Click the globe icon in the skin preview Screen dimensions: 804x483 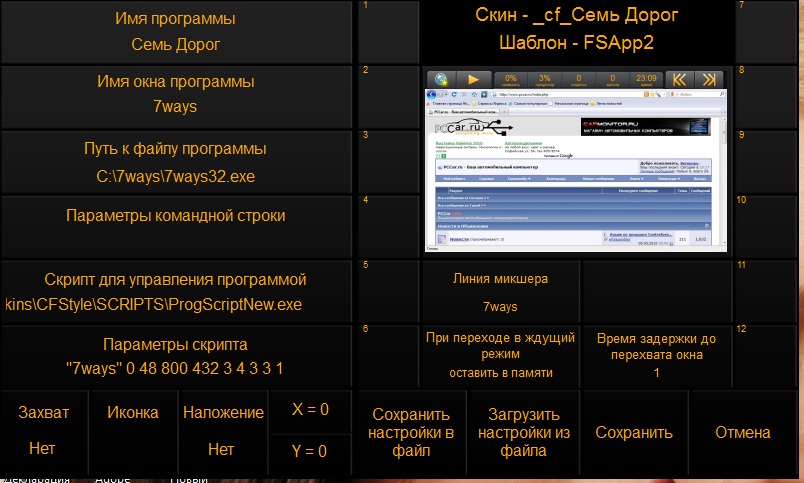point(443,79)
